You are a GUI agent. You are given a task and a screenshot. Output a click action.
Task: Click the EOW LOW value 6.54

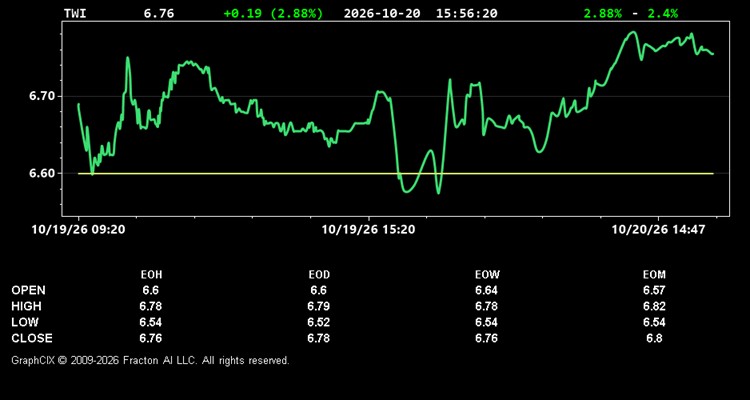486,322
